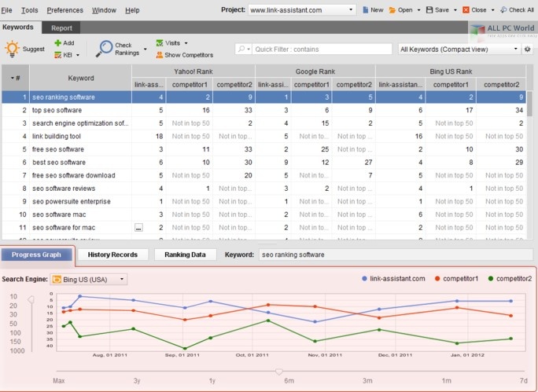Image resolution: width=538 pixels, height=392 pixels.
Task: Open the Ranking Data tab
Action: coord(185,255)
